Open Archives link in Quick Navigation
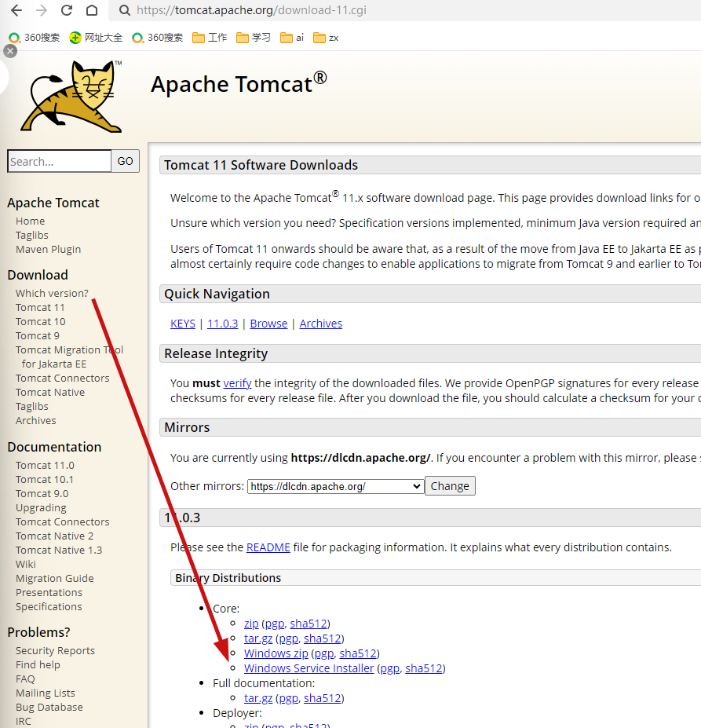This screenshot has height=728, width=701. coord(321,324)
